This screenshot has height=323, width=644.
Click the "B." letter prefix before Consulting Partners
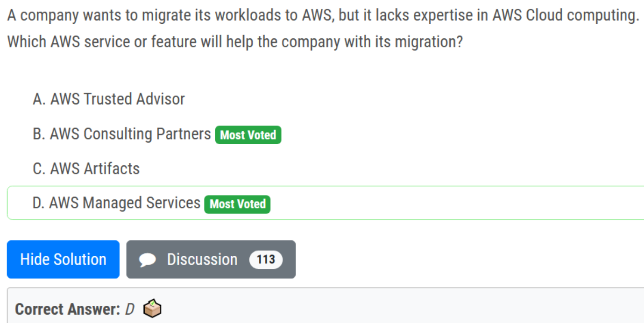click(39, 134)
